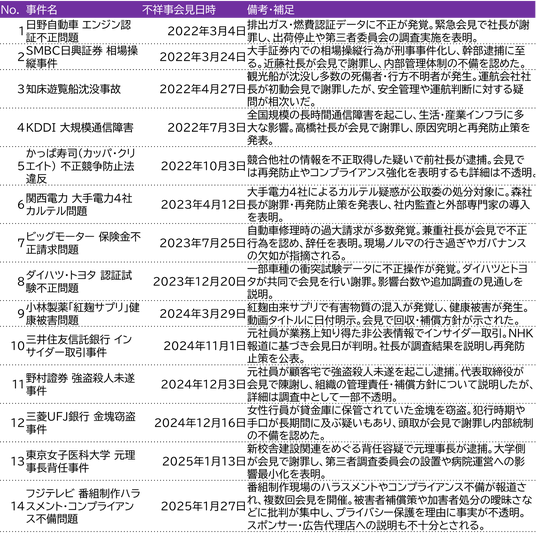Select the 小林製薬 紅麹サプリ event cell
536x538 pixels.
point(83,314)
